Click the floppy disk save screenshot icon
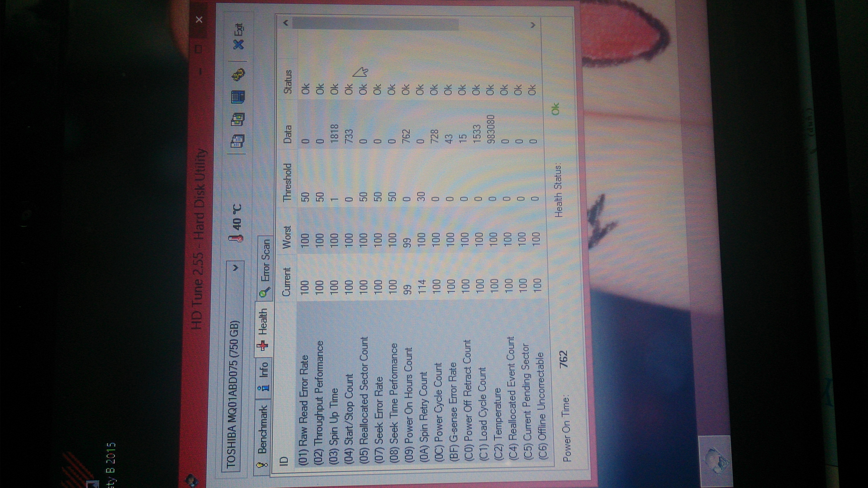Screen dimensions: 868x488 pyautogui.click(x=238, y=97)
